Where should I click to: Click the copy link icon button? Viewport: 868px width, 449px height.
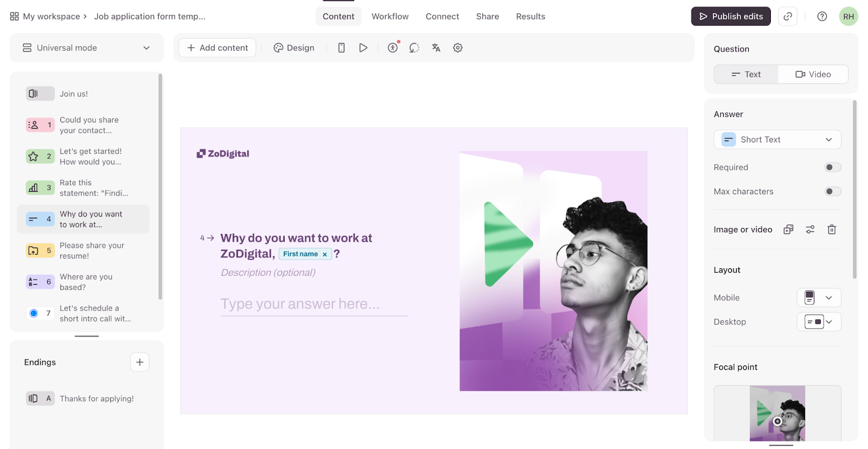click(x=788, y=16)
